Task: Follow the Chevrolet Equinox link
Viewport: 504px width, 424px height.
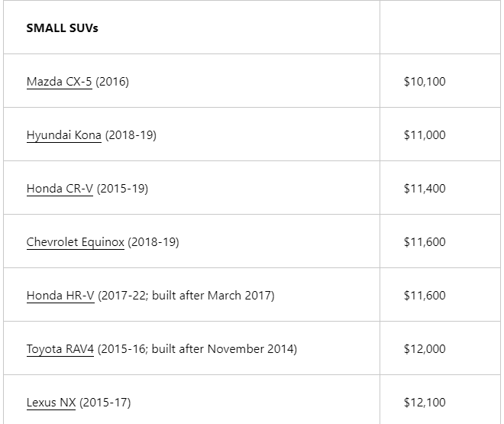Action: (75, 242)
